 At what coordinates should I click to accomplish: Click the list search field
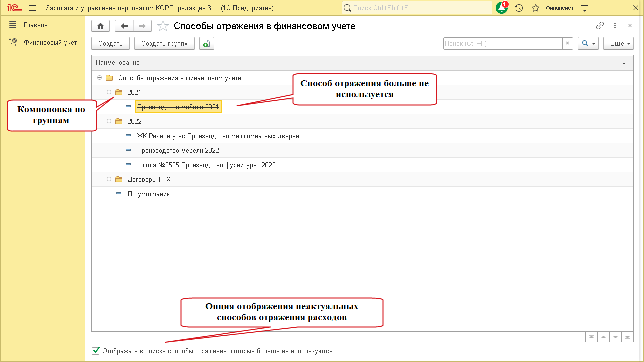point(502,44)
